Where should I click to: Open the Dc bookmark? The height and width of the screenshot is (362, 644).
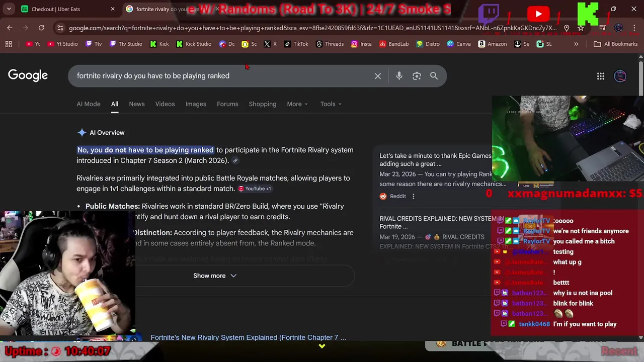click(227, 44)
